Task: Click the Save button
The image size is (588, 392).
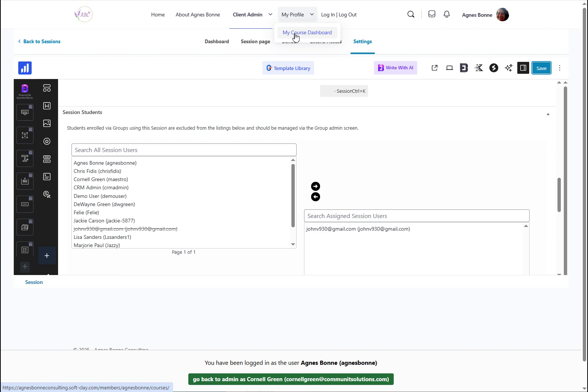Action: (x=541, y=68)
